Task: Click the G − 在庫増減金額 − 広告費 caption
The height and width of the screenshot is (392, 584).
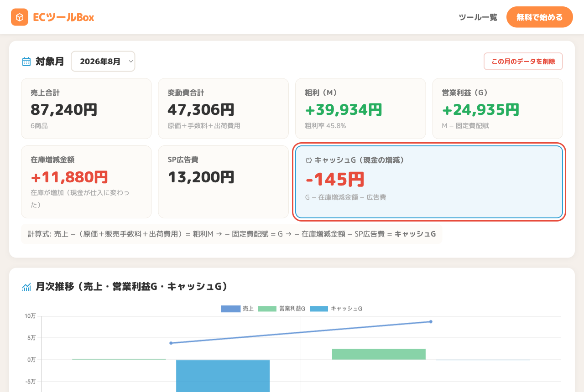Action: click(x=346, y=197)
